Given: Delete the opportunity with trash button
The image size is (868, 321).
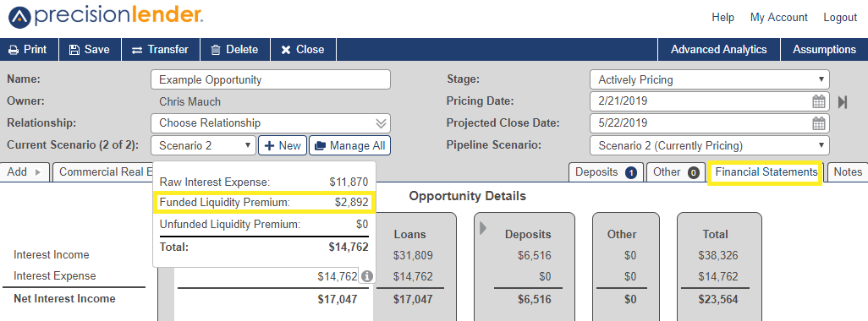Looking at the screenshot, I should point(234,49).
